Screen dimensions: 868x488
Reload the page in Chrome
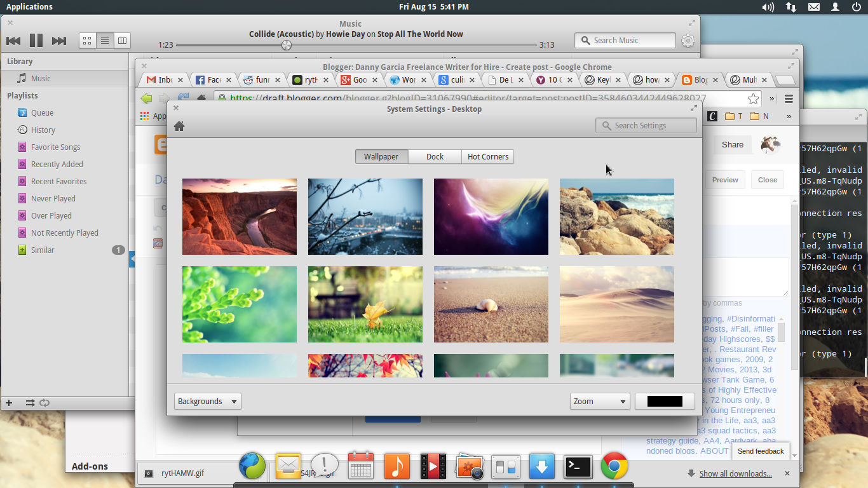(183, 98)
